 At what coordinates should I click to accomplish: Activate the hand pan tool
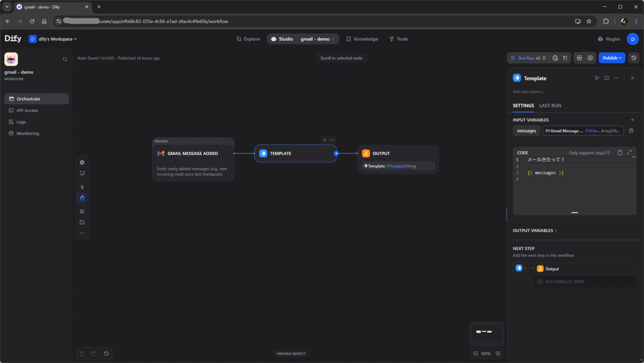coord(82,198)
